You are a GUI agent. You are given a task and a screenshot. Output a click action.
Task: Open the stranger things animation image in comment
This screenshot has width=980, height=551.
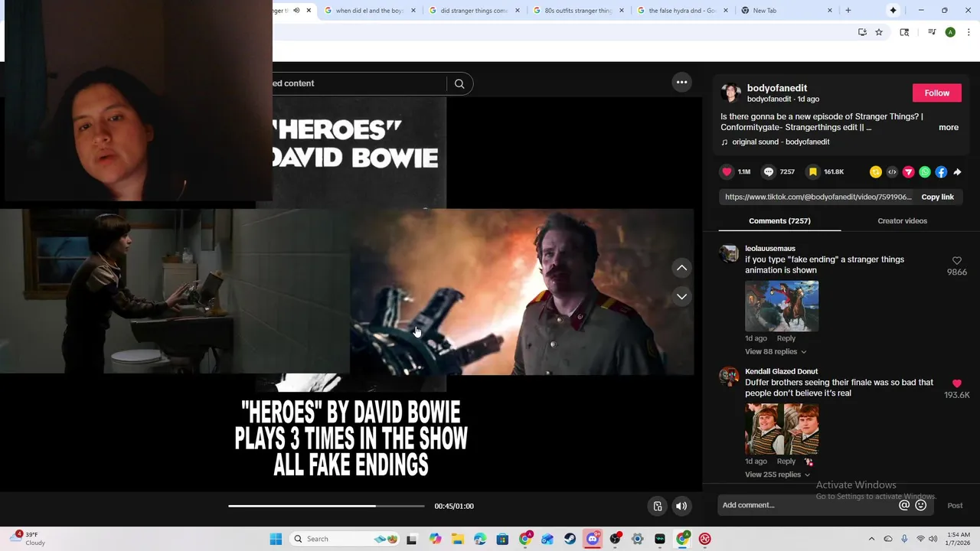[782, 306]
